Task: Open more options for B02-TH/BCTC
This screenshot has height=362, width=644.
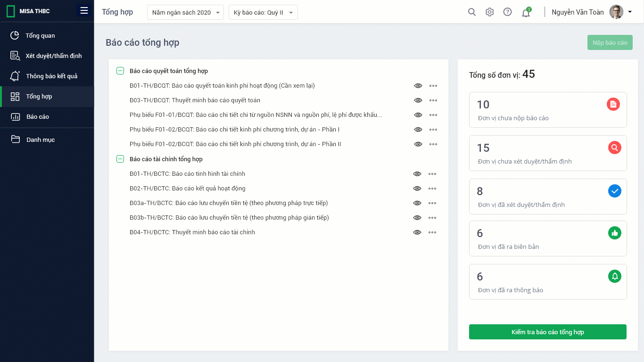Action: [x=432, y=189]
